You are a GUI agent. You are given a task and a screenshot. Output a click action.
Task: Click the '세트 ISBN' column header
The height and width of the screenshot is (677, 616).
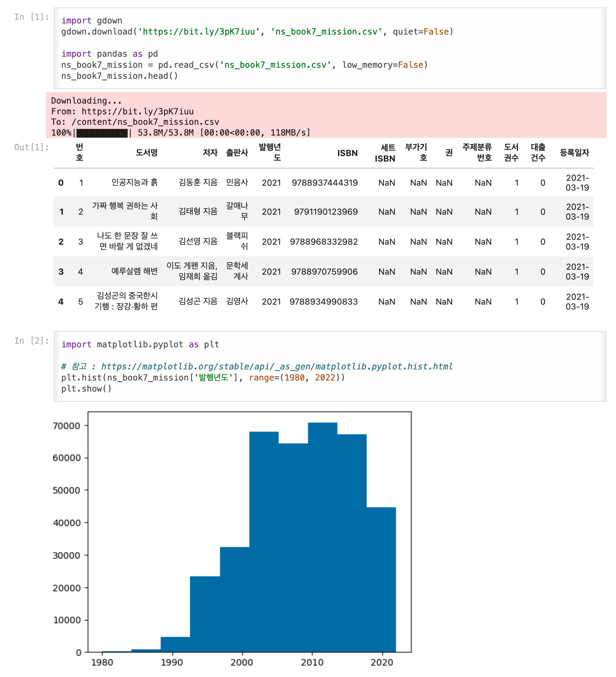point(385,153)
